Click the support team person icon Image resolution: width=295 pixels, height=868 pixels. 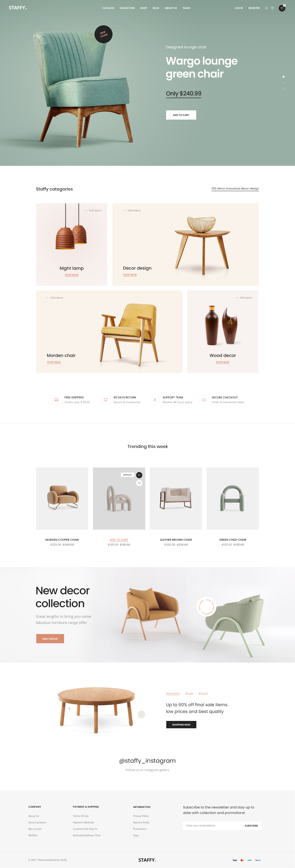click(155, 400)
